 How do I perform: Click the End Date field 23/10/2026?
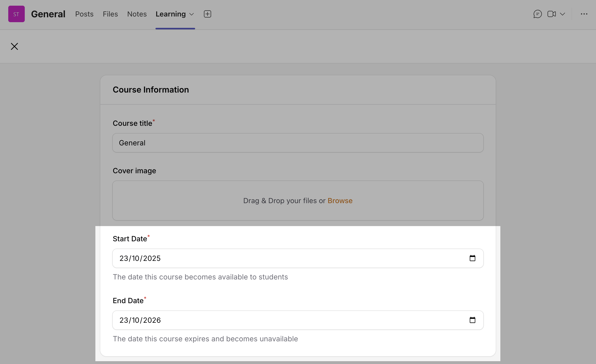[x=140, y=320]
